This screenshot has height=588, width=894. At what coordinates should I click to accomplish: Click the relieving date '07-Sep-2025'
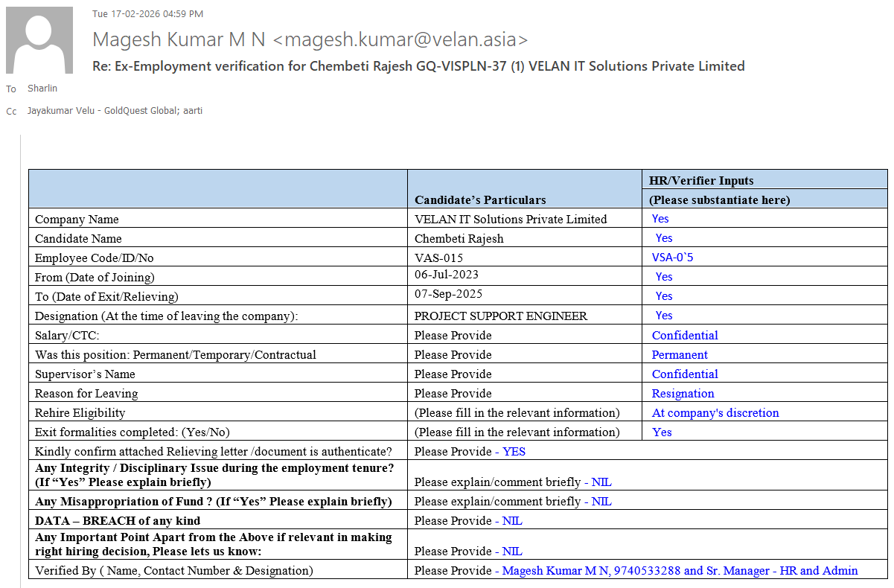[x=447, y=294]
